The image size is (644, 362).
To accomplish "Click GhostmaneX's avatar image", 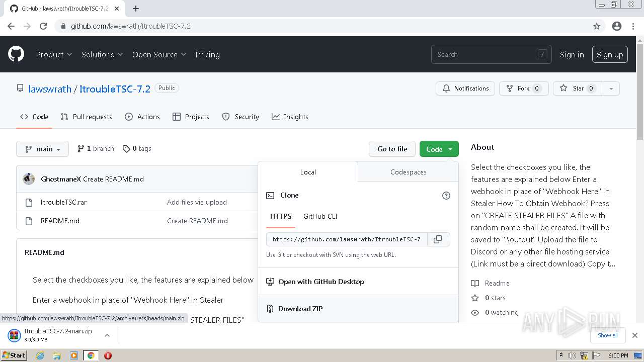I will pos(29,179).
